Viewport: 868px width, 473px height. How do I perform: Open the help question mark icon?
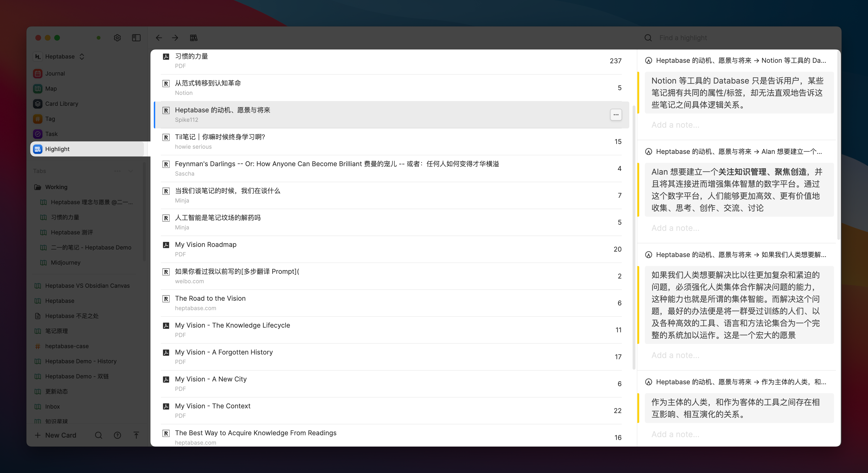click(x=117, y=435)
